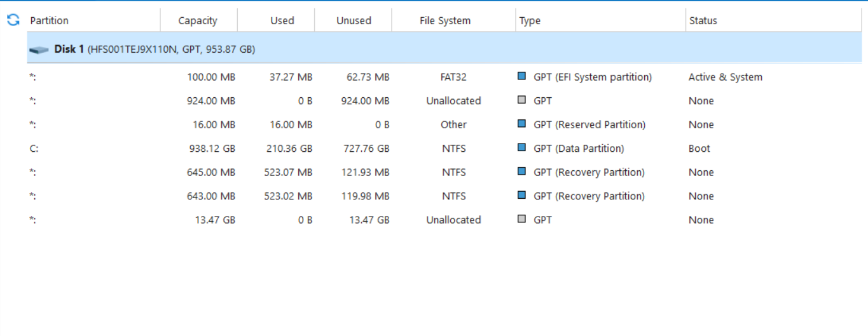868x336 pixels.
Task: Click the Type column header
Action: click(530, 20)
